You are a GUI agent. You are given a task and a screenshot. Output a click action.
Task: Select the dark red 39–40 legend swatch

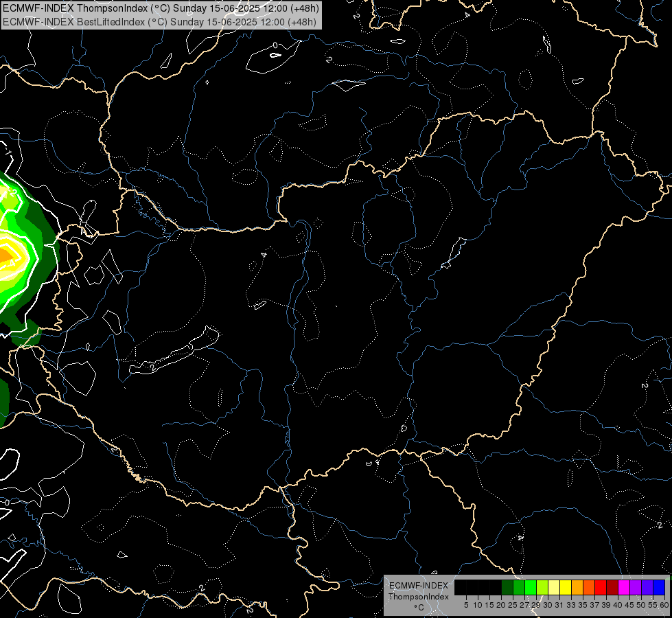612,588
